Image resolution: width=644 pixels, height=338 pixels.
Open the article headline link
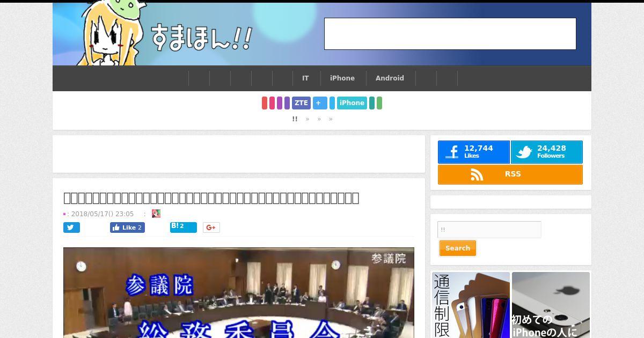pyautogui.click(x=211, y=198)
